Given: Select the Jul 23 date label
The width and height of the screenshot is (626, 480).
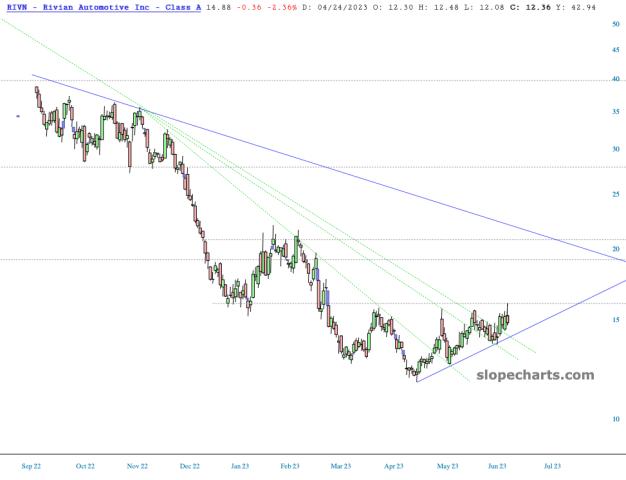Looking at the screenshot, I should [x=550, y=465].
